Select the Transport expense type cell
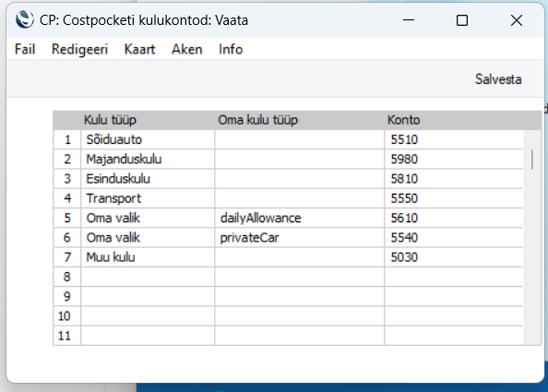 pos(148,198)
